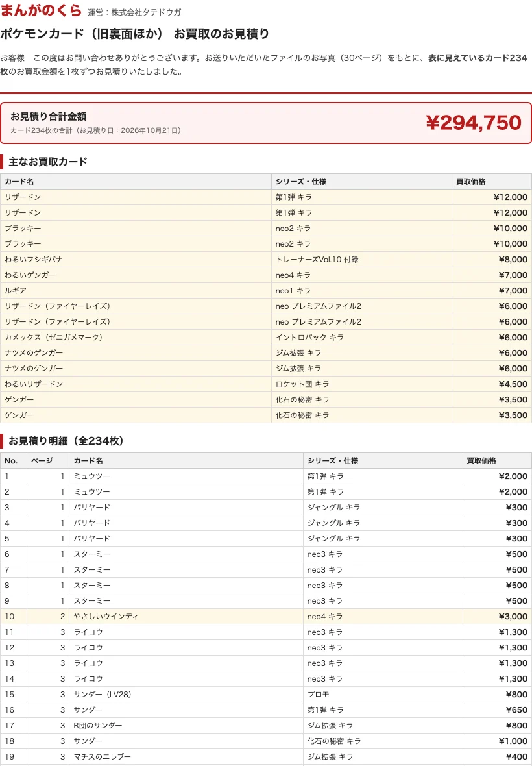
Task: Click the estimate date line カード234枚の合計
Action: pyautogui.click(x=95, y=130)
